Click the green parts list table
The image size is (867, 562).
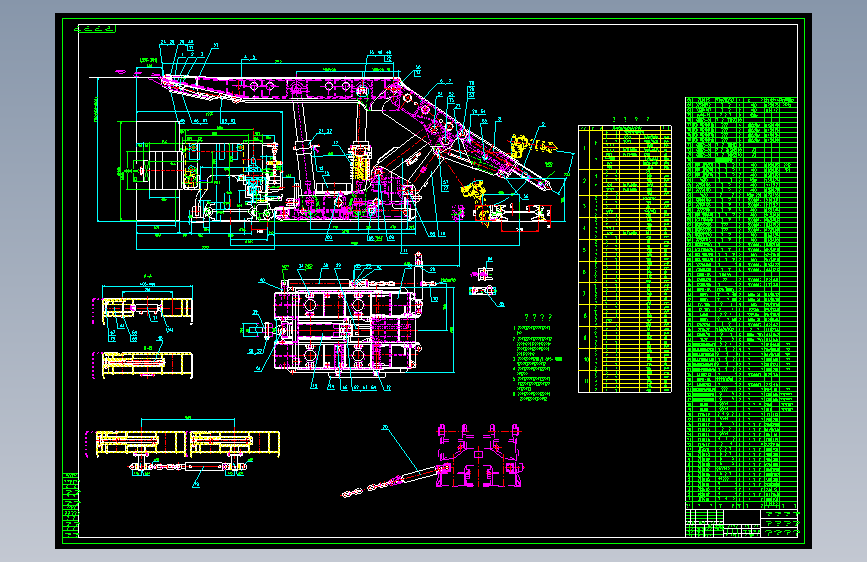(741, 303)
